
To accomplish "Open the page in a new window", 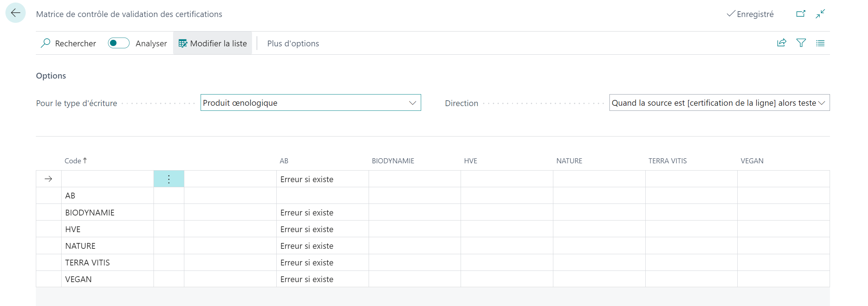I will 801,14.
